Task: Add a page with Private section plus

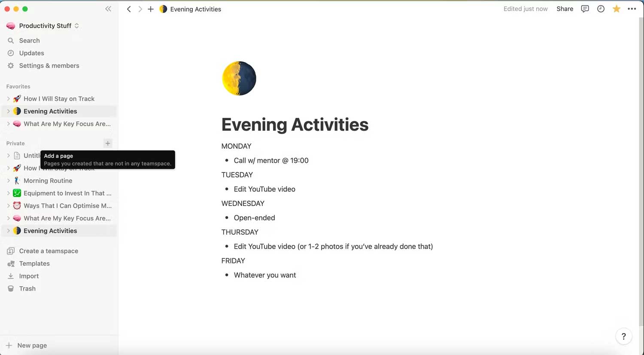Action: click(108, 143)
